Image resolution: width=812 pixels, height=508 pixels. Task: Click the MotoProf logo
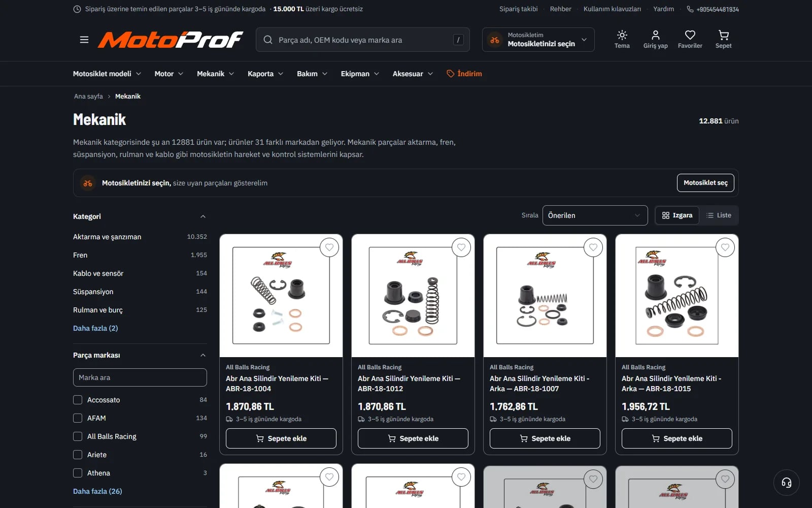(x=170, y=40)
